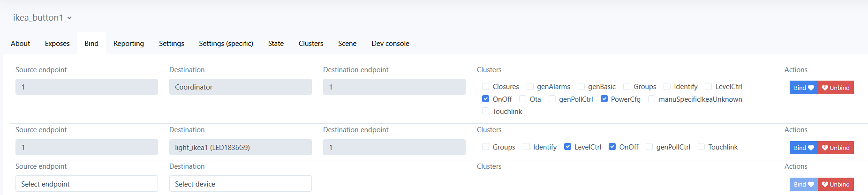Uncheck OnOff cluster for Coordinator binding
This screenshot has width=868, height=195.
[486, 99]
